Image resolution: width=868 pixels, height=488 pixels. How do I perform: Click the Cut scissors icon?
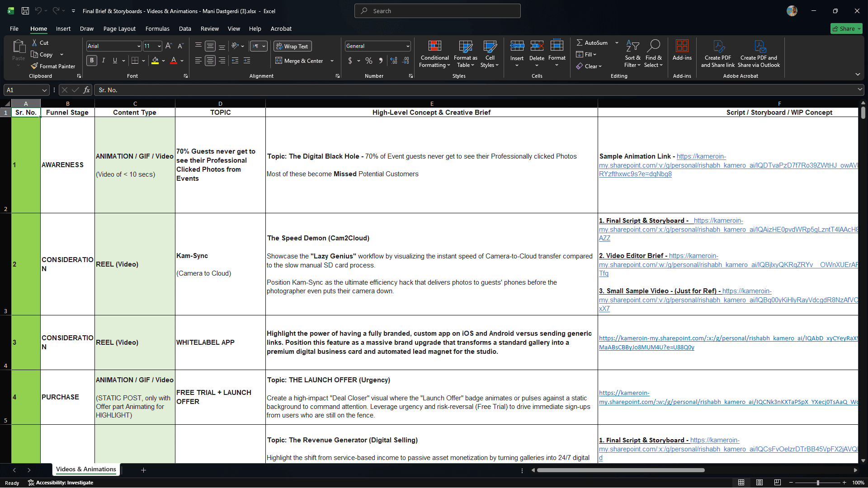(x=35, y=42)
